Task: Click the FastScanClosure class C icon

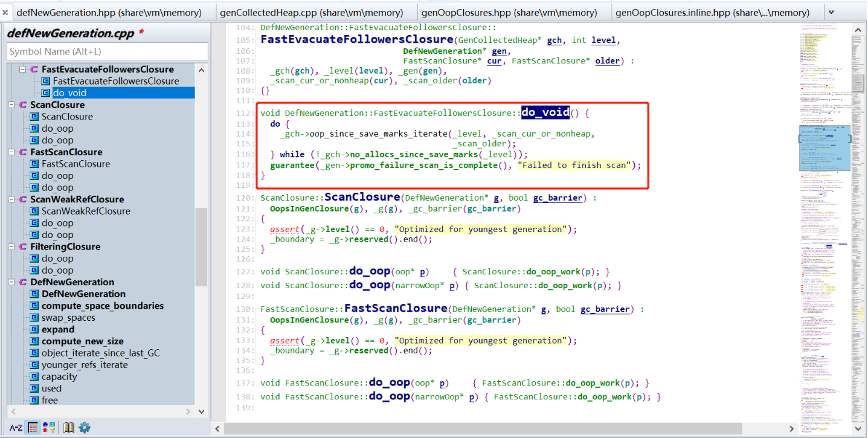Action: [23, 152]
